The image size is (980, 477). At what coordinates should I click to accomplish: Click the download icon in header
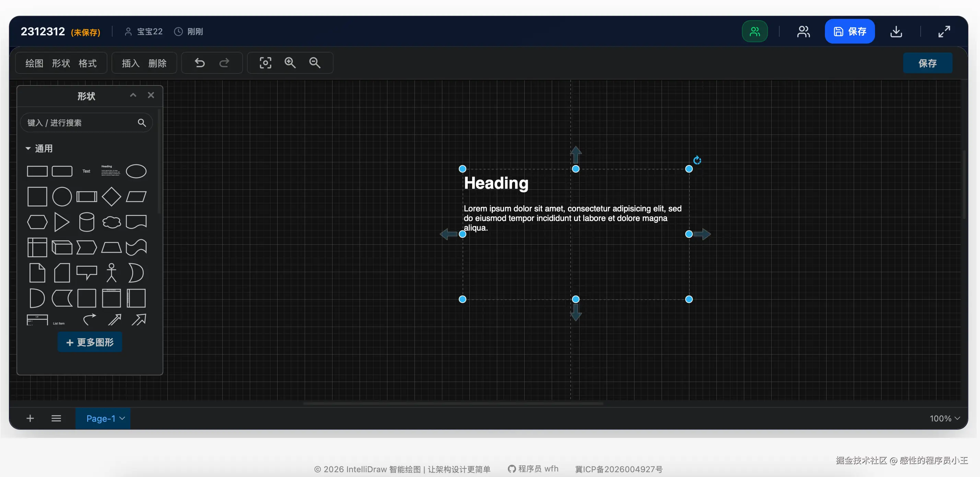point(896,32)
